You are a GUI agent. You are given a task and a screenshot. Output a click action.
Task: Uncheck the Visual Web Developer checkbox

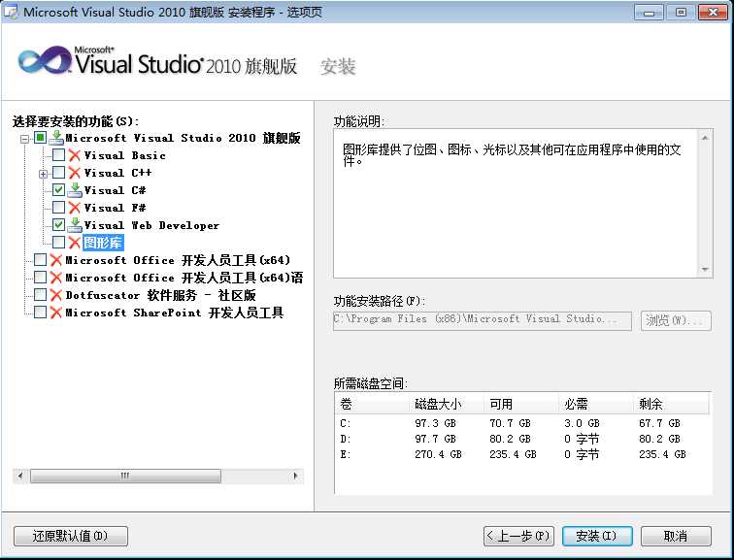click(58, 225)
